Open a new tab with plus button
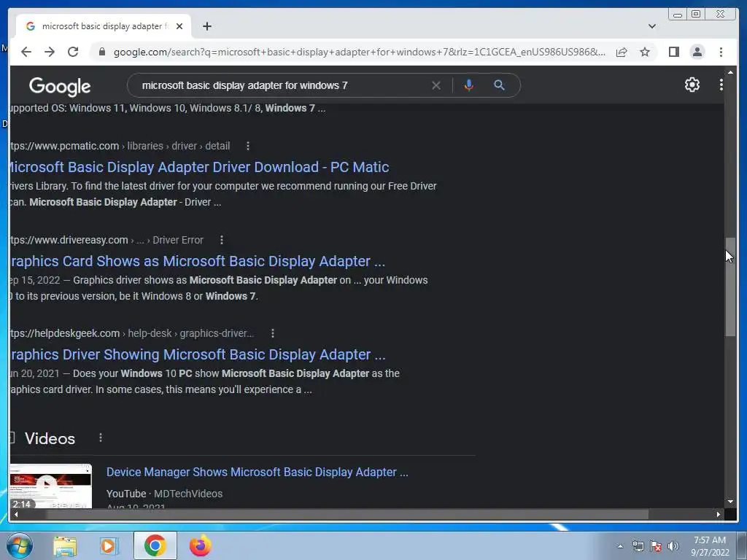Screen dimensions: 747x560 click(x=206, y=26)
